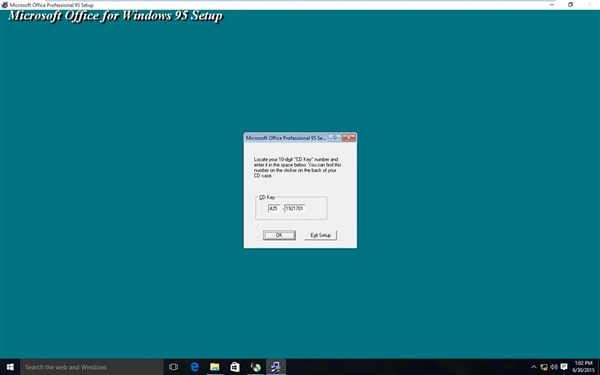Minimize the main Office Setup window
Screen dimensions: 600x375
pos(552,5)
